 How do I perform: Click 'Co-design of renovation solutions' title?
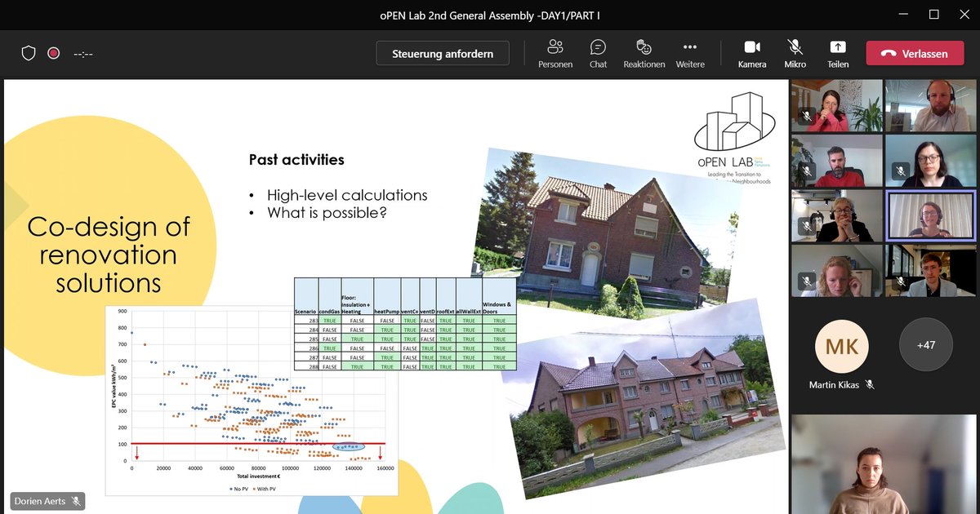[109, 255]
